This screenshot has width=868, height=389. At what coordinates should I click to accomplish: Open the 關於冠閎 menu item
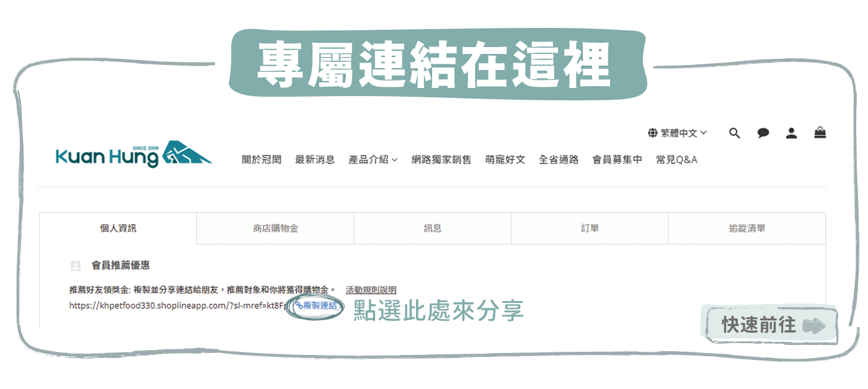pyautogui.click(x=261, y=160)
